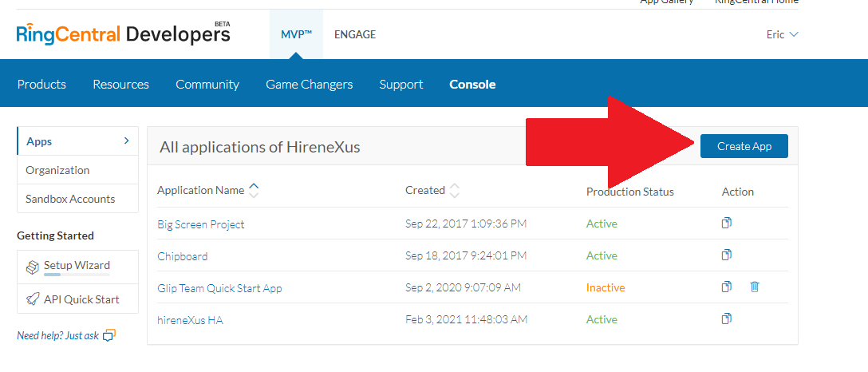This screenshot has width=868, height=372.
Task: Click the Active status of Big Screen Project
Action: (602, 224)
